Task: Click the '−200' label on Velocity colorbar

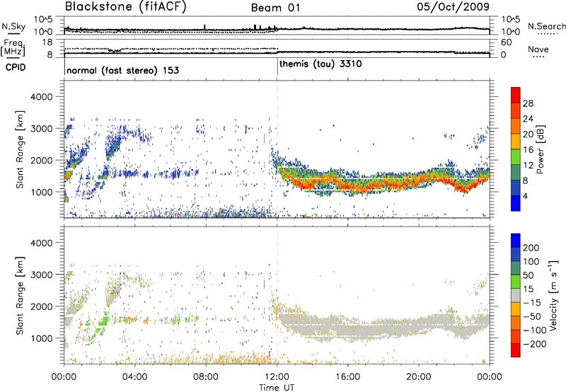Action: pyautogui.click(x=535, y=344)
